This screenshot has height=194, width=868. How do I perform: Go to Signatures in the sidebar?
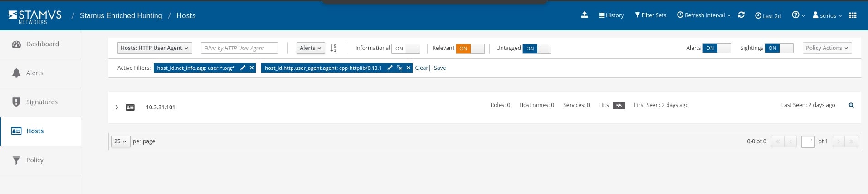(x=41, y=102)
